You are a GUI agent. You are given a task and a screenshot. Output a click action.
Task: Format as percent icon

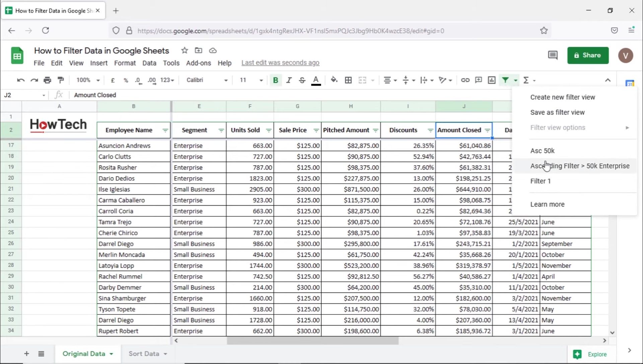pyautogui.click(x=126, y=80)
